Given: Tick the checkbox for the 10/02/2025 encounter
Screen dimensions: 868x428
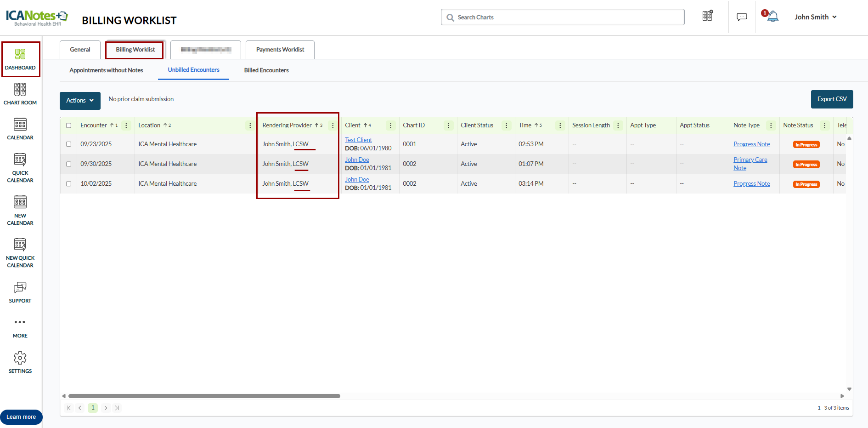Looking at the screenshot, I should (x=69, y=184).
